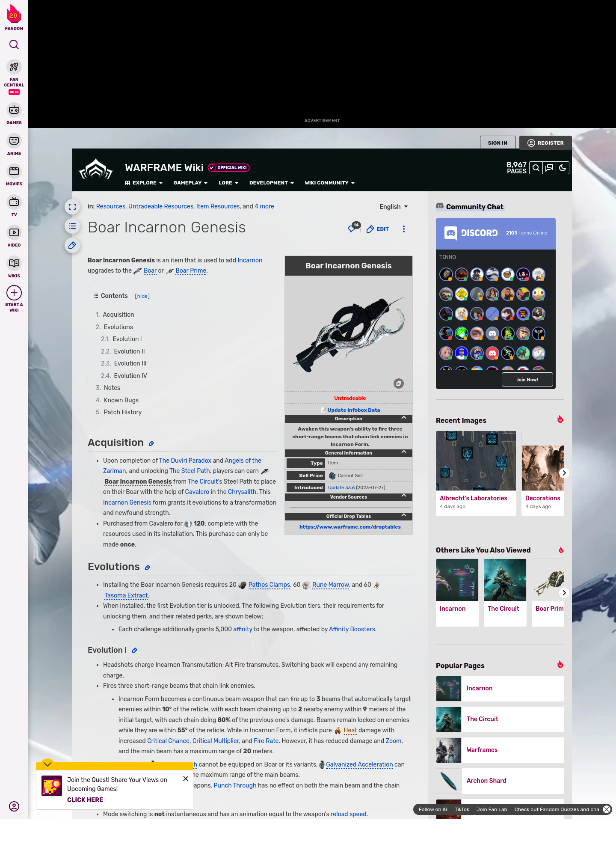Open Update 33.6 link
The width and height of the screenshot is (616, 856).
tap(341, 487)
